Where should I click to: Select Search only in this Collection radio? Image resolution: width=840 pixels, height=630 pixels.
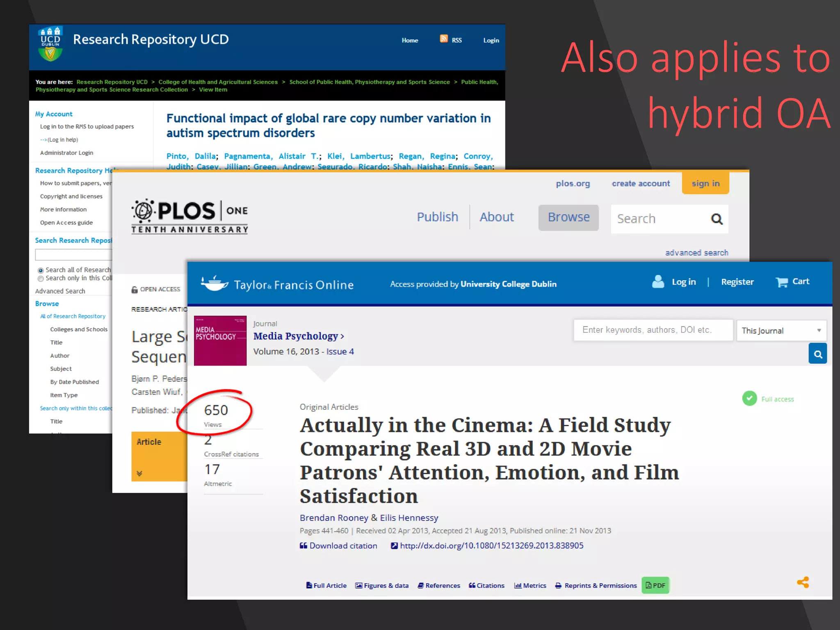tap(41, 278)
